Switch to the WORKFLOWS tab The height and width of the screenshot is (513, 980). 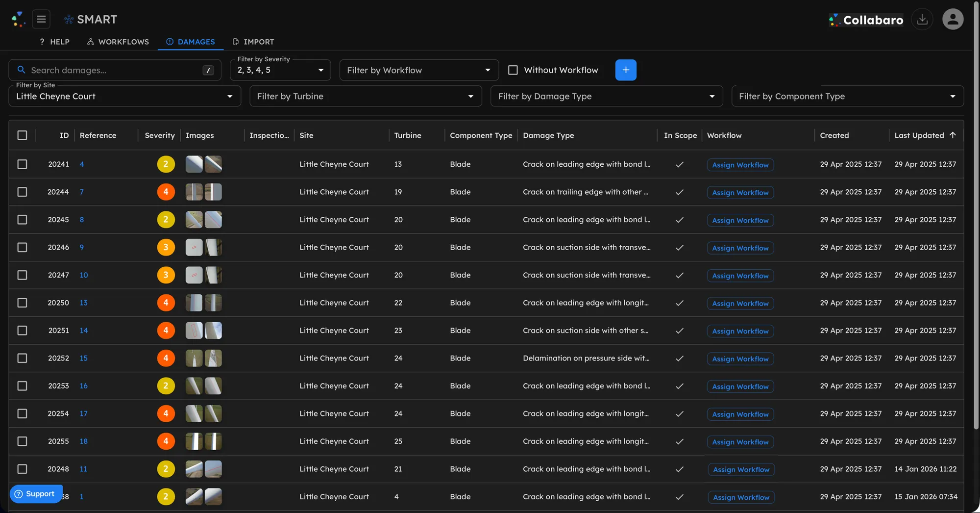(118, 42)
